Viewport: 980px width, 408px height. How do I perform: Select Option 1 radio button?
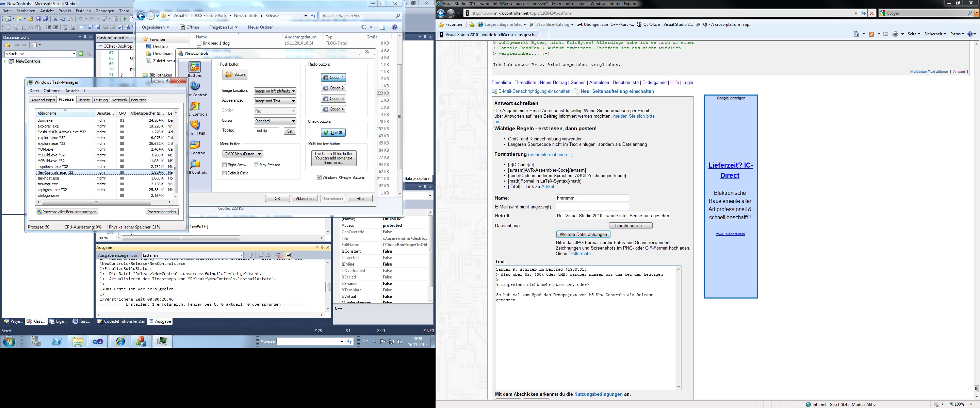tap(333, 78)
